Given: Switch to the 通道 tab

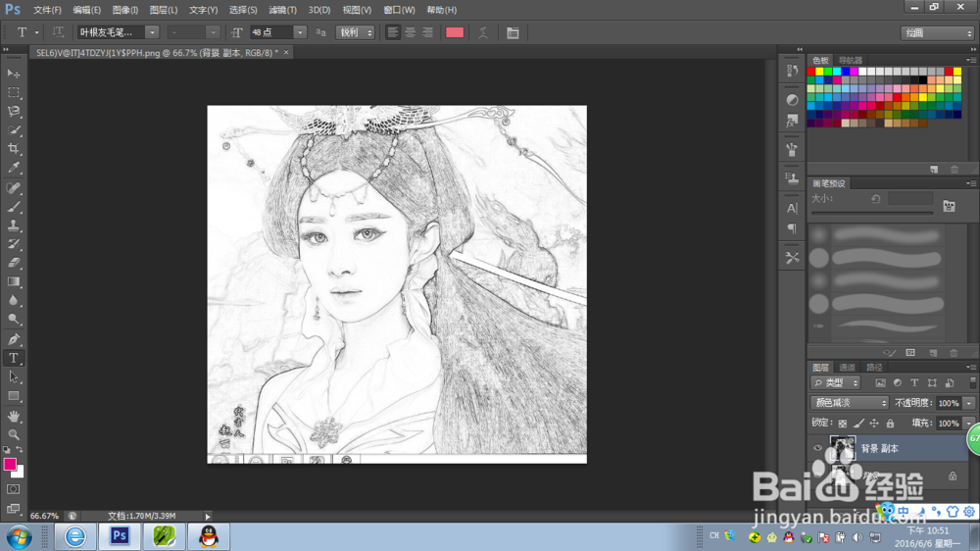Looking at the screenshot, I should point(847,367).
